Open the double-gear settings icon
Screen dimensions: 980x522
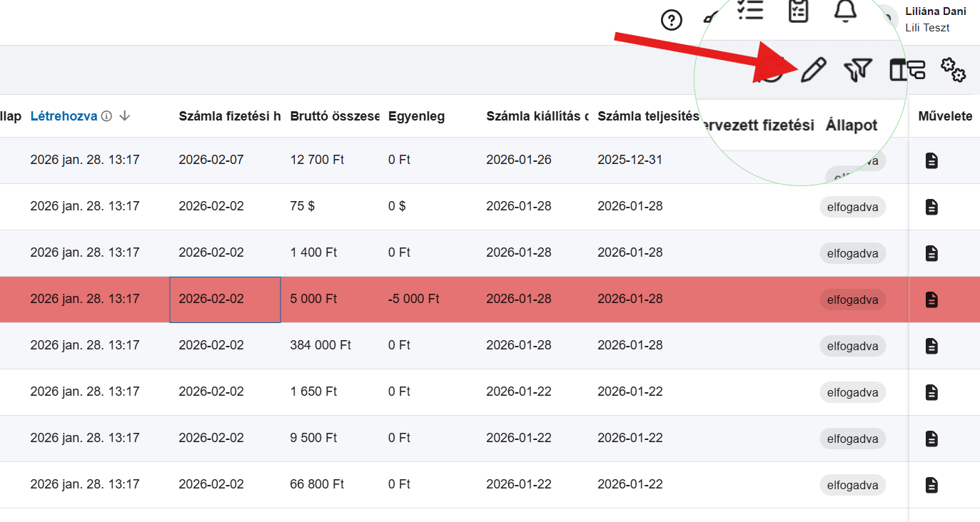tap(953, 69)
